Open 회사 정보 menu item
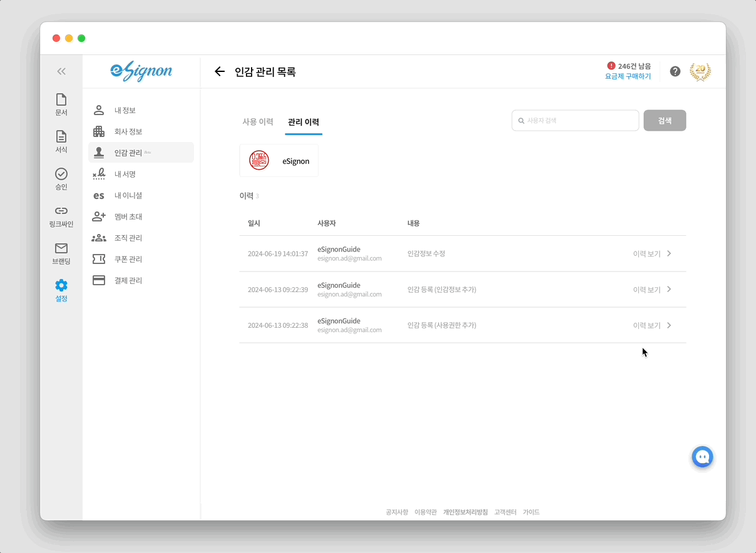Image resolution: width=756 pixels, height=553 pixels. 141,131
